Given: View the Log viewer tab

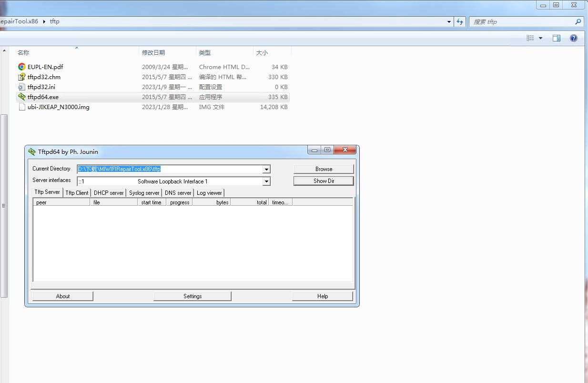Looking at the screenshot, I should coord(209,192).
